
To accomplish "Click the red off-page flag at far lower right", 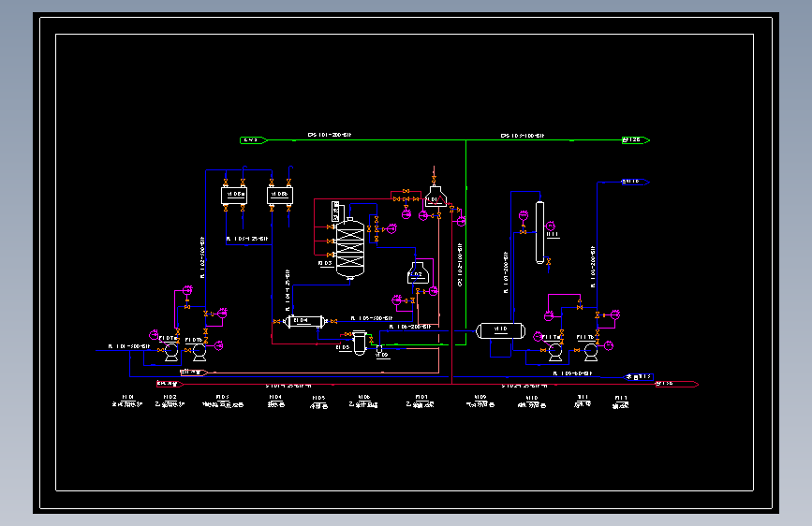I will [677, 384].
